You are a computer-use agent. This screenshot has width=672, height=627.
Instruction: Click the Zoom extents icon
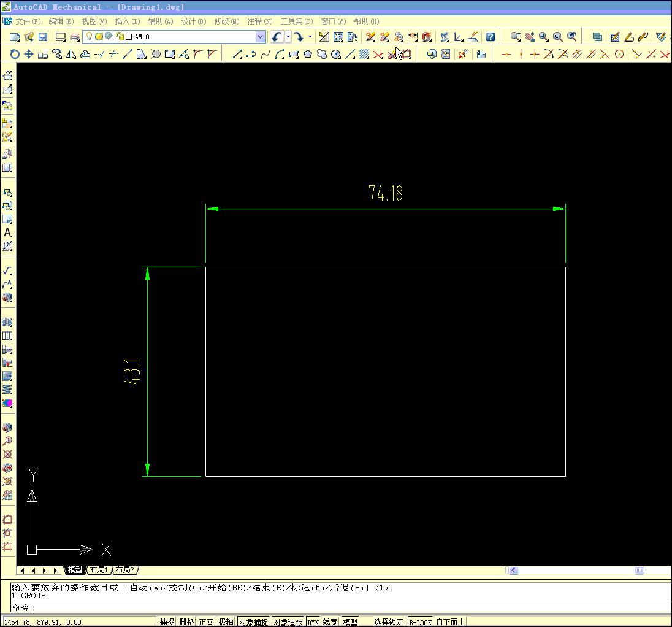click(557, 37)
